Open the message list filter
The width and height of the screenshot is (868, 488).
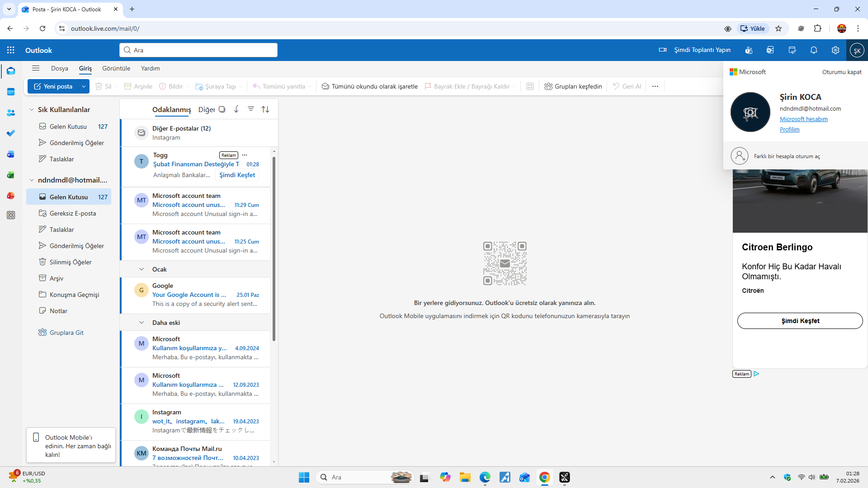(251, 109)
